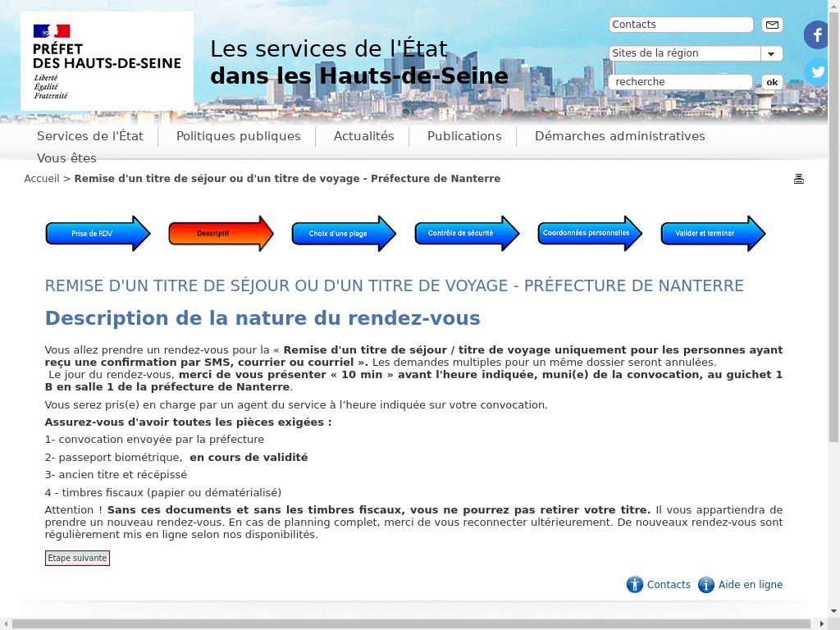Click the printer icon to print page

pos(799,179)
